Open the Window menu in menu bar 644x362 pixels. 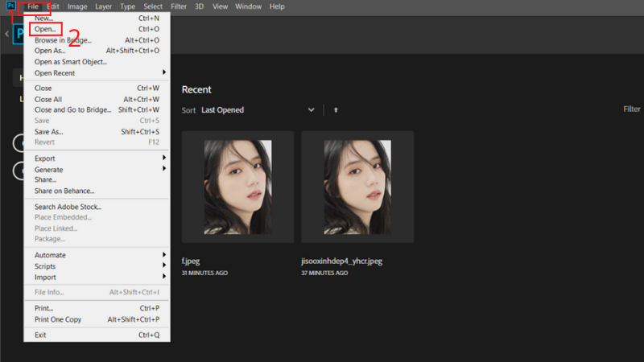coord(250,6)
